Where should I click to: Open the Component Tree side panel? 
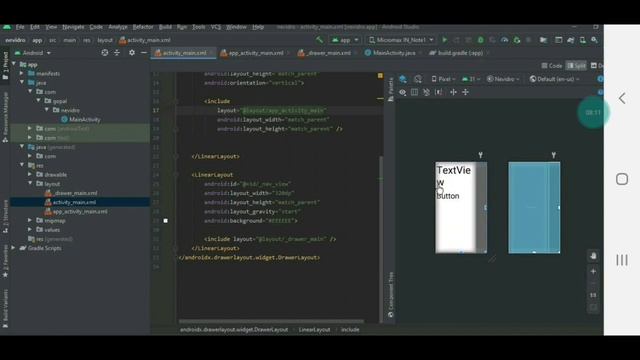(x=391, y=295)
